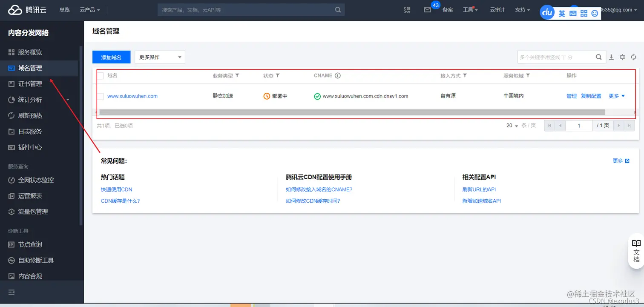This screenshot has width=644, height=307.
Task: Click the CNAME info icon
Action: (x=338, y=76)
